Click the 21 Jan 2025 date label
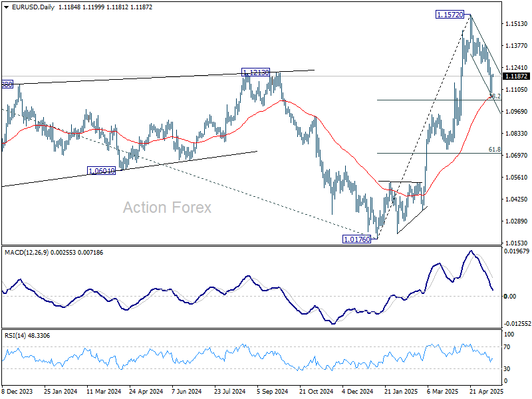The height and width of the screenshot is (399, 532). (401, 391)
